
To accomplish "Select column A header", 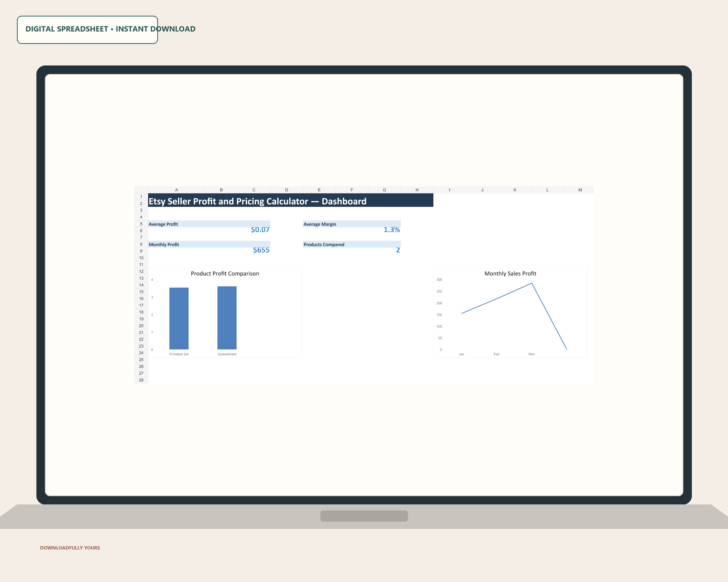I will coord(176,190).
